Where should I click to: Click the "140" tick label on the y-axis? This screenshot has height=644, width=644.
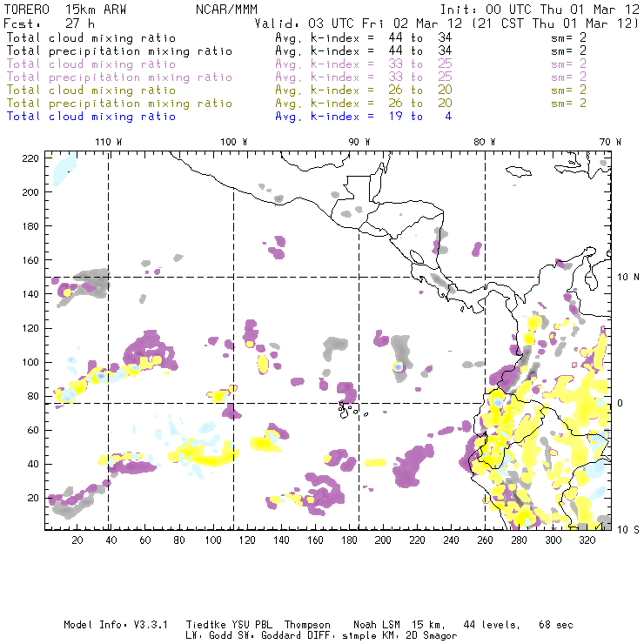tap(30, 294)
